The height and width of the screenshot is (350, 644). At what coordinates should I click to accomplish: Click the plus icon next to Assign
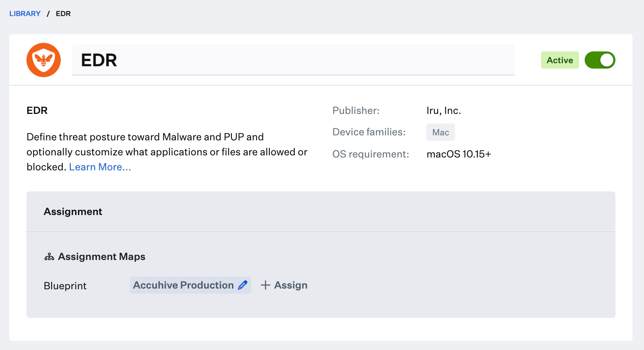pos(265,285)
